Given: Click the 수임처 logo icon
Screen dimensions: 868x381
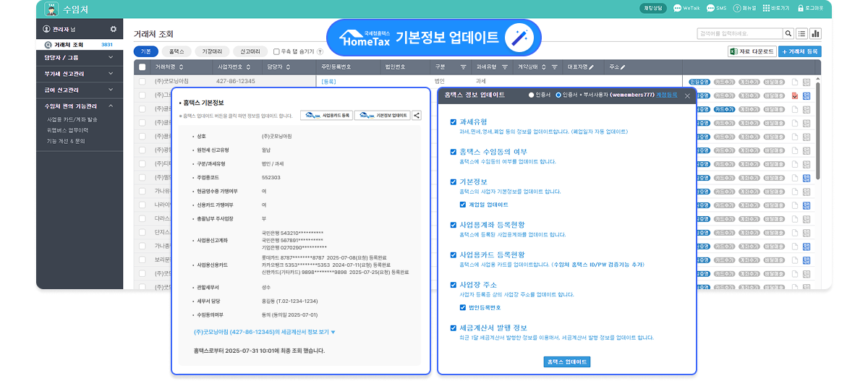Looking at the screenshot, I should [x=51, y=9].
